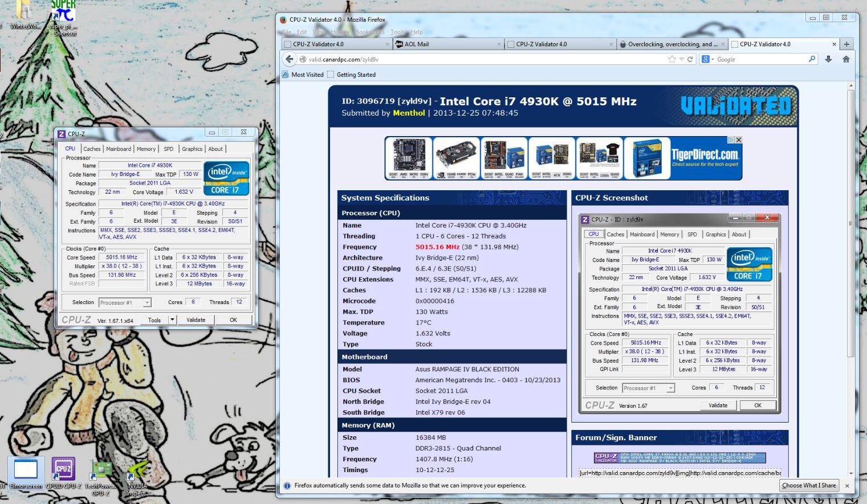Image resolution: width=867 pixels, height=504 pixels.
Task: Open the super pi shortcut on desktop
Action: [x=63, y=17]
